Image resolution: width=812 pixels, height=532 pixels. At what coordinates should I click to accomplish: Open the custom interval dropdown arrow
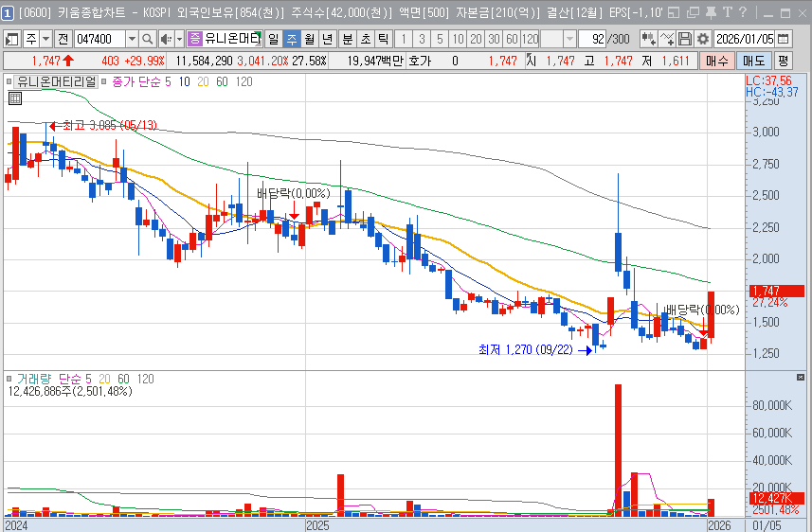pyautogui.click(x=569, y=39)
